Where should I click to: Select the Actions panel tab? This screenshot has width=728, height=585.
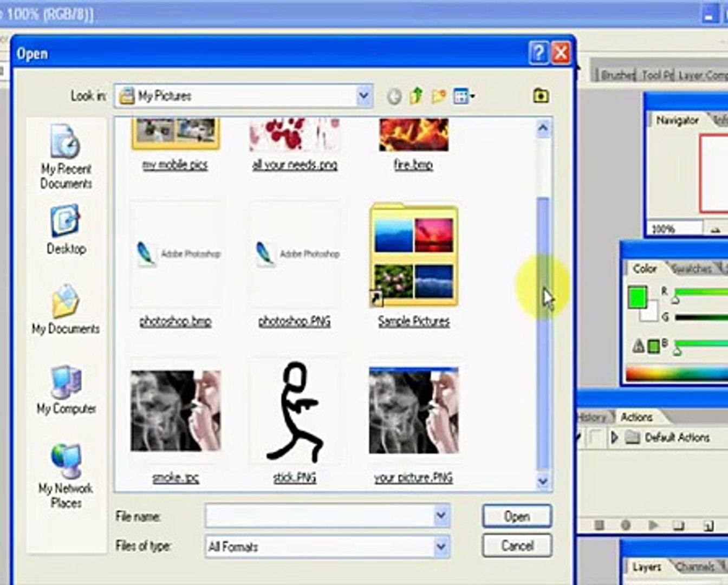coord(636,417)
